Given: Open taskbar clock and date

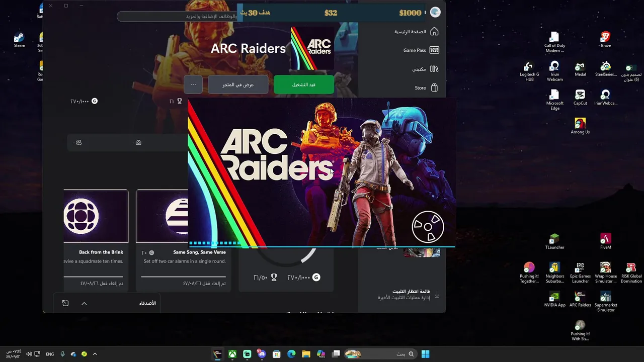Looking at the screenshot, I should [x=13, y=354].
